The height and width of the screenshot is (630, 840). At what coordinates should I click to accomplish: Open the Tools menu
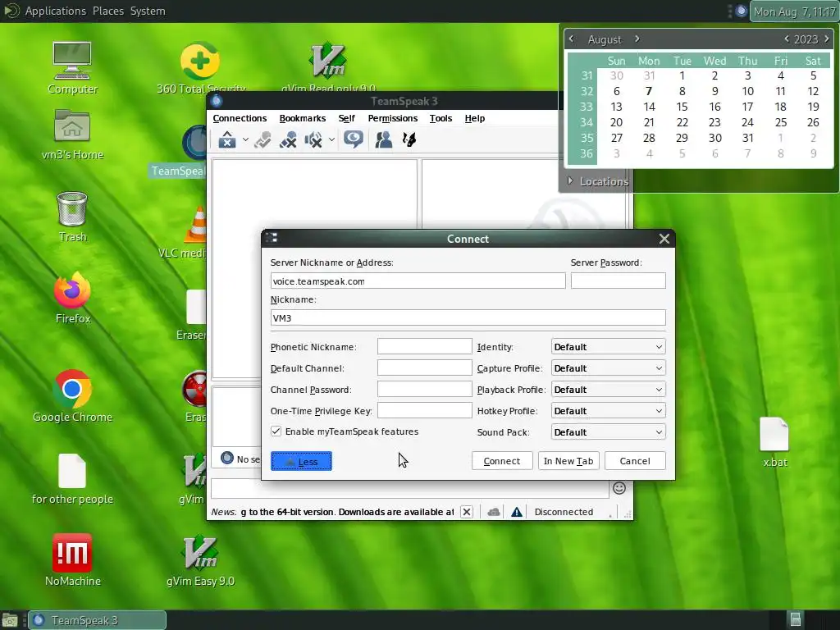[441, 118]
